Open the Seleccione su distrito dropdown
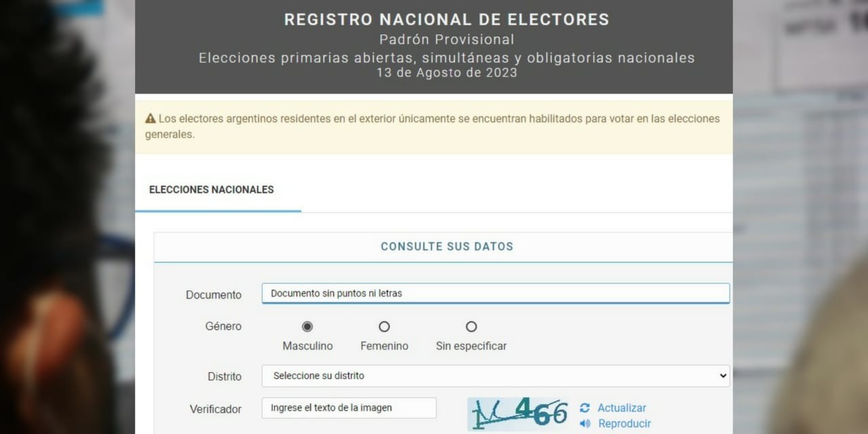 [x=495, y=375]
